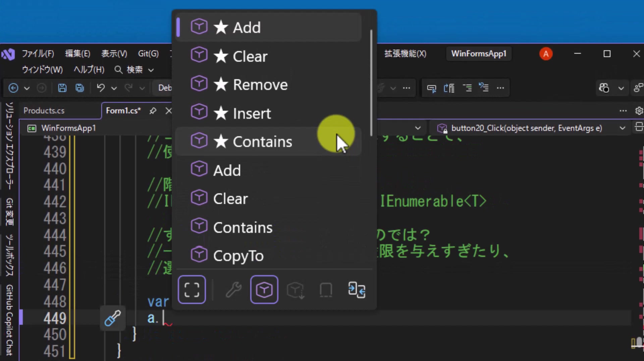The height and width of the screenshot is (361, 644).
Task: Choose starred Remove completion item
Action: pos(268,85)
